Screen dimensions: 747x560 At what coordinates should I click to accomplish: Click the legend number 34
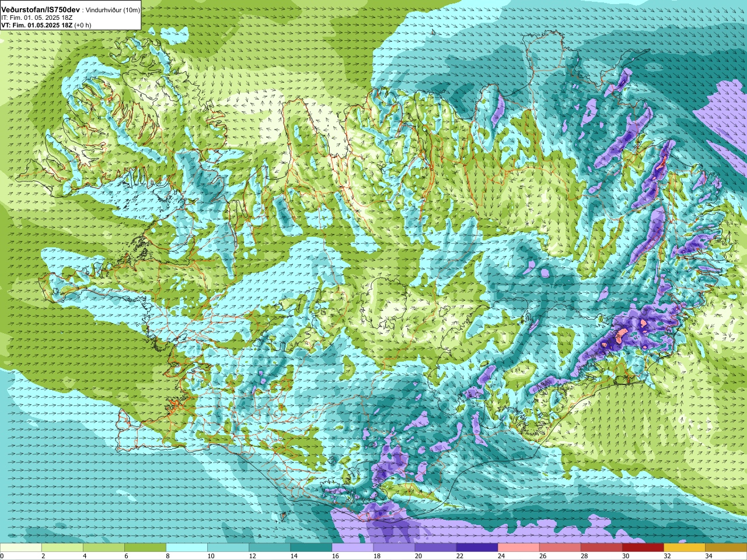pos(708,556)
